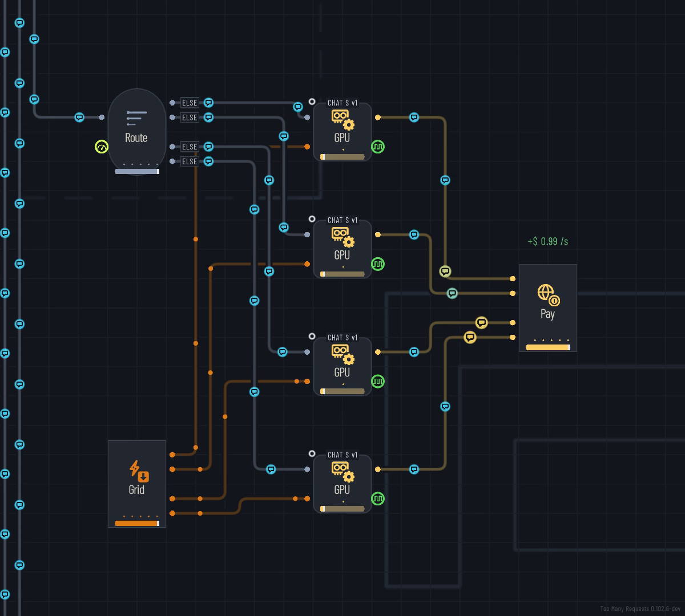Click green waveform icon on third GPU

pos(378,381)
